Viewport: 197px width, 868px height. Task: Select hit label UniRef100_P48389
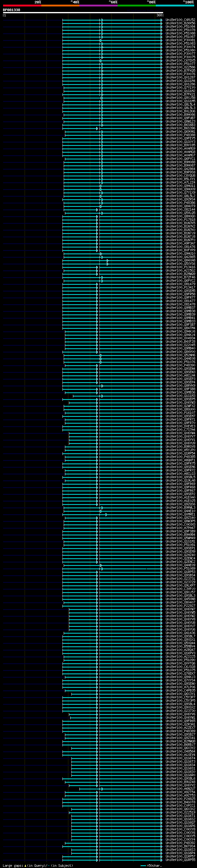pyautogui.click(x=180, y=731)
